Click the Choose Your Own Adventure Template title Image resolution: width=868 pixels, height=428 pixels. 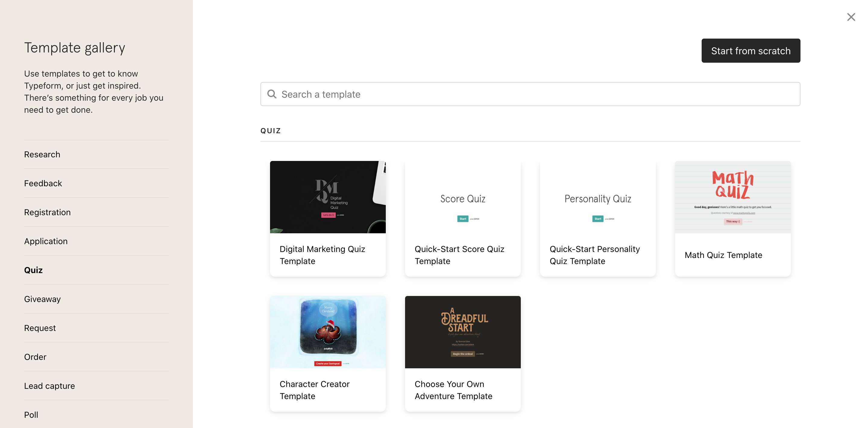453,390
